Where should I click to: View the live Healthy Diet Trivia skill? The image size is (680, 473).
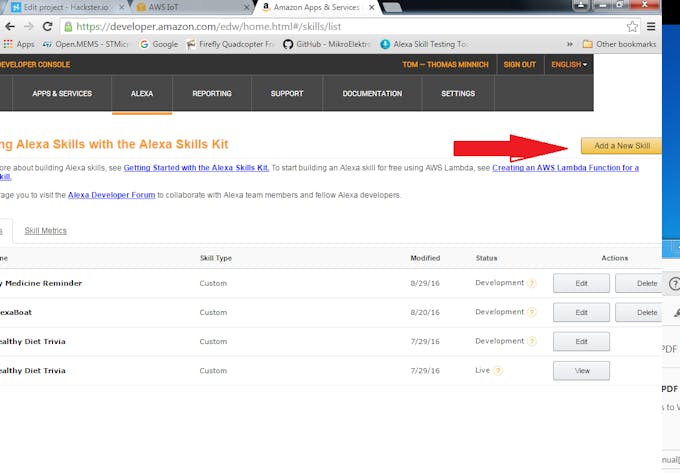click(581, 371)
